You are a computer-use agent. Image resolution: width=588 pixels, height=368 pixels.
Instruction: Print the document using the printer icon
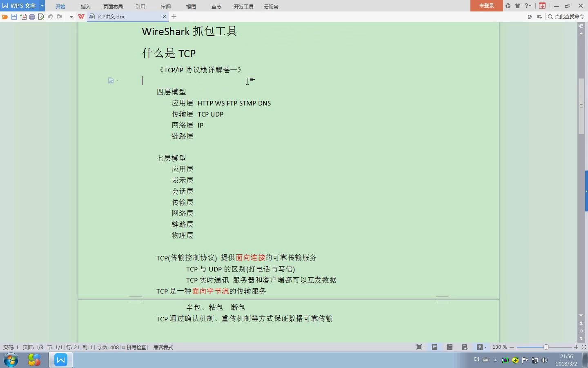click(32, 17)
